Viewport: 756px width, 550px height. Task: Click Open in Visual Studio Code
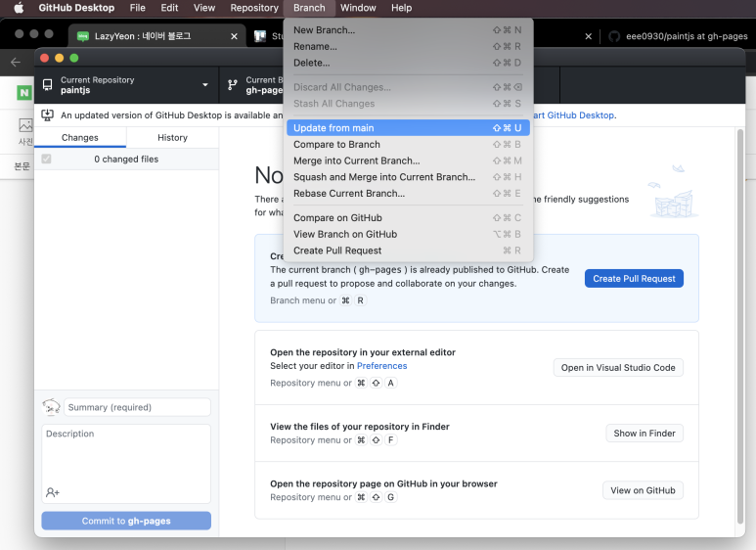[x=618, y=368]
